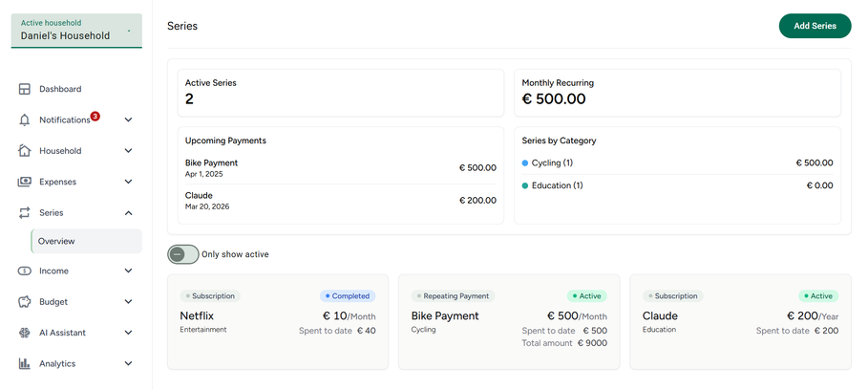Expand the Notifications menu chevron
The height and width of the screenshot is (390, 868).
click(128, 120)
